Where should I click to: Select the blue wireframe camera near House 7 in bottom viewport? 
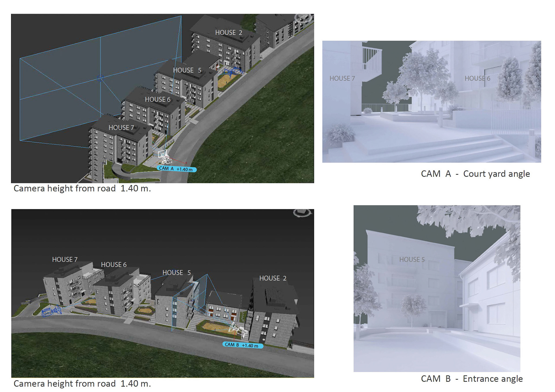(x=51, y=312)
